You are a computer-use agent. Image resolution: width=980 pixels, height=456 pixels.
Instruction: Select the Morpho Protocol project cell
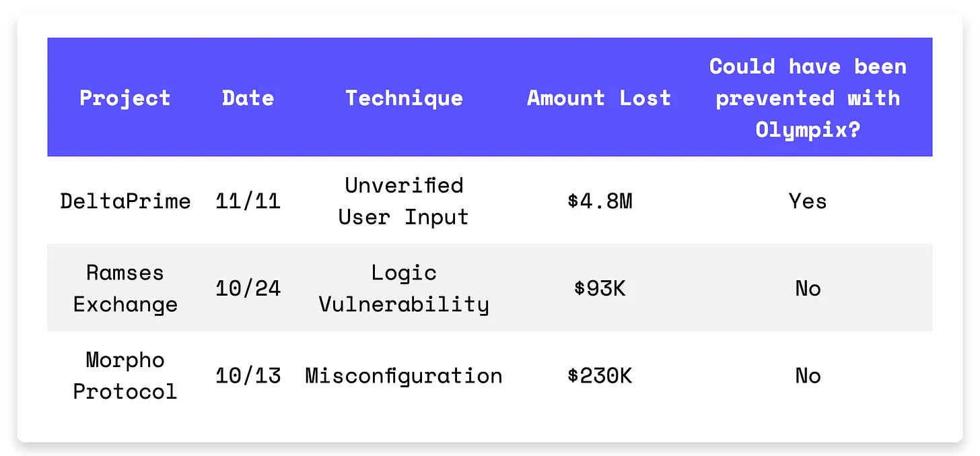pyautogui.click(x=125, y=375)
